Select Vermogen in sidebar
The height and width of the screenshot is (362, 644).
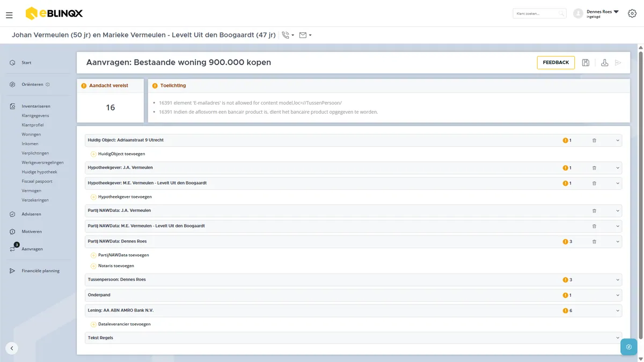tap(32, 191)
